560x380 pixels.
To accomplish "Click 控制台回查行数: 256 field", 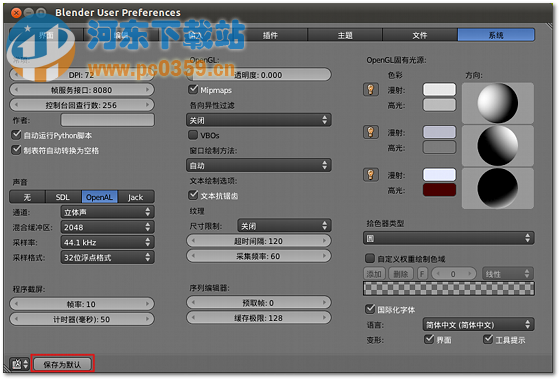I will tap(82, 105).
